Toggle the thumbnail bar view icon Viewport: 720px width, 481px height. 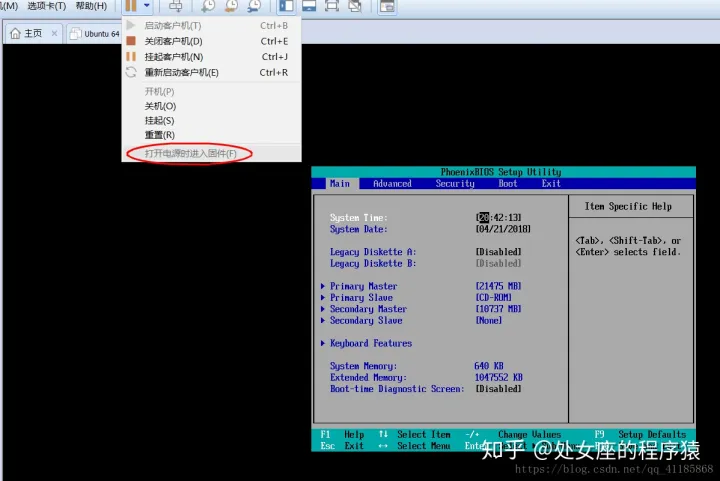309,6
